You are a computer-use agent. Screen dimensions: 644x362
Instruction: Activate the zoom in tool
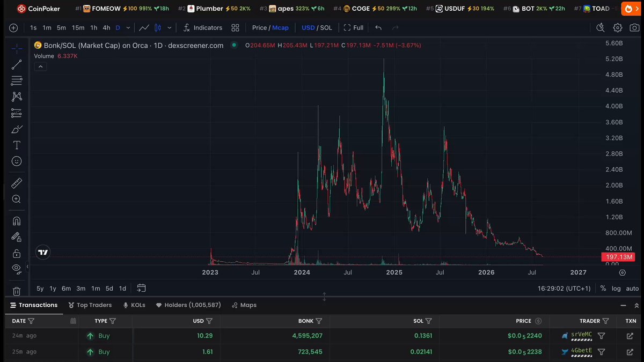tap(17, 199)
